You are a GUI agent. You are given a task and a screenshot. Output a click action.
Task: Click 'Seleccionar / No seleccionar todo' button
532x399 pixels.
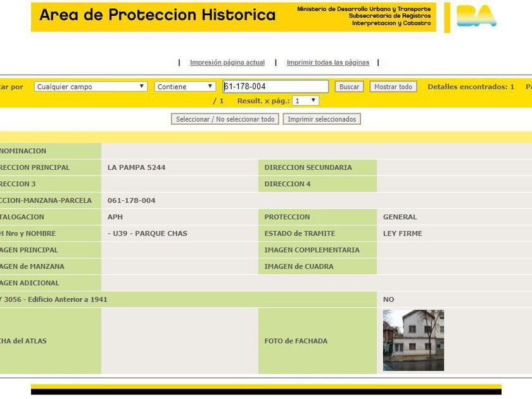[x=225, y=119]
